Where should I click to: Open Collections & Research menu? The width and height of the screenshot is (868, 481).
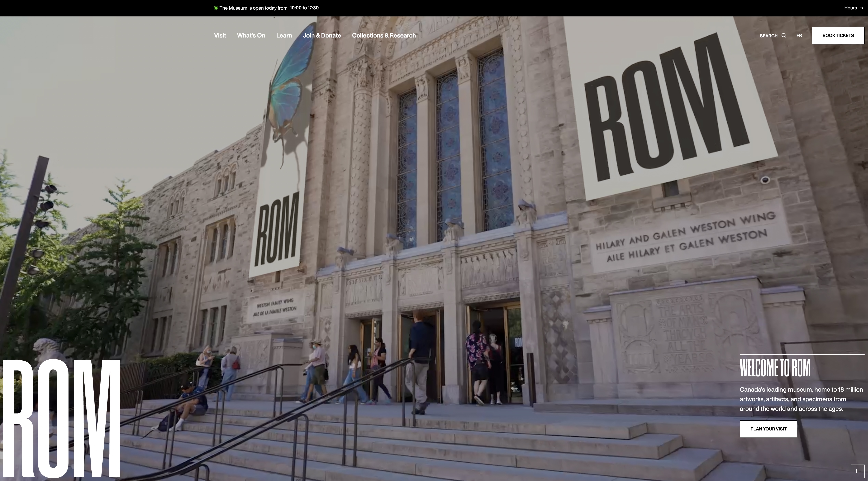click(384, 35)
